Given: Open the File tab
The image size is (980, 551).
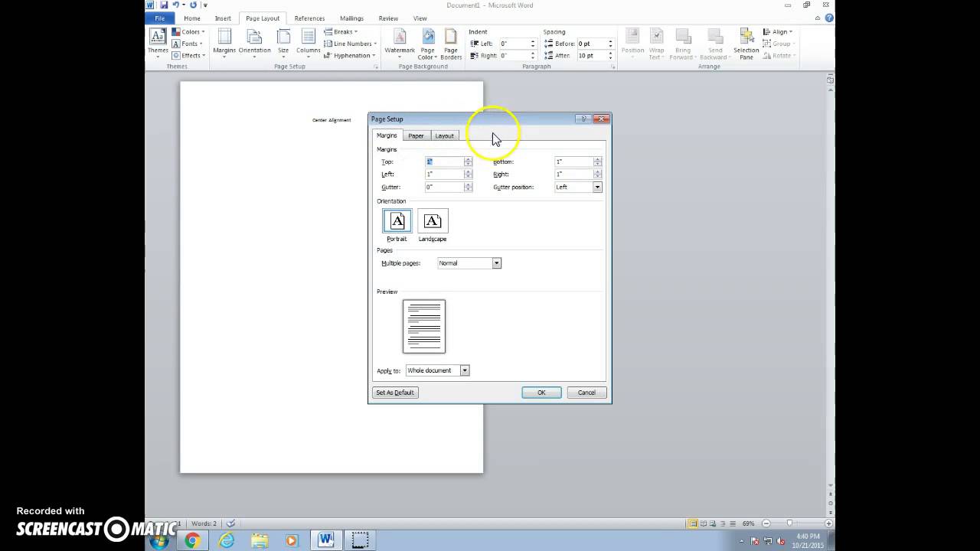Looking at the screenshot, I should coord(160,18).
